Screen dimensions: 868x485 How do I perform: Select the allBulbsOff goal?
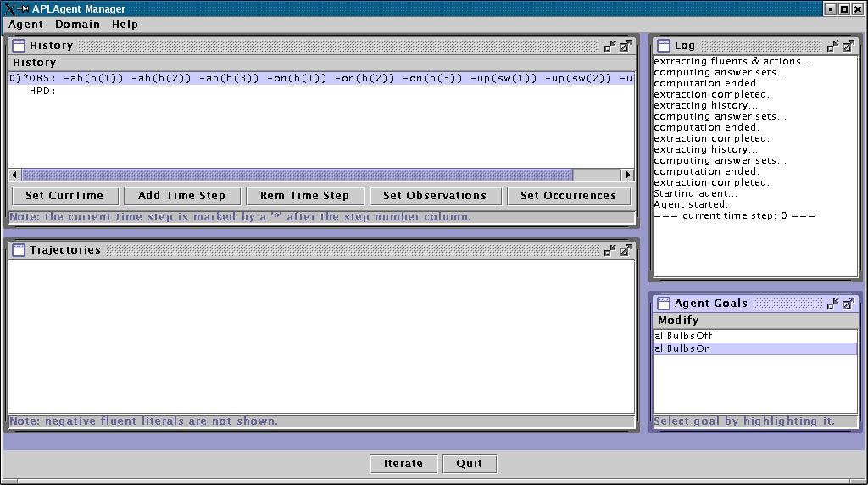tap(683, 336)
